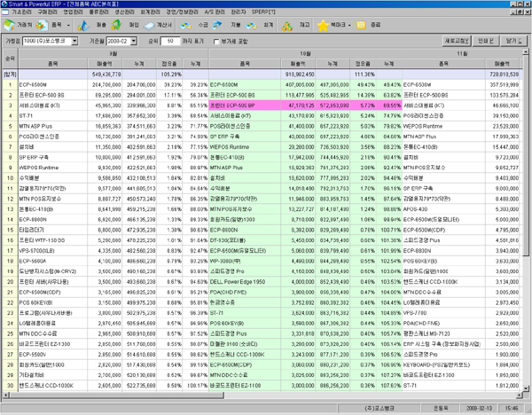Expand the 가맹점 combo box arrow
The height and width of the screenshot is (415, 532).
coord(74,41)
